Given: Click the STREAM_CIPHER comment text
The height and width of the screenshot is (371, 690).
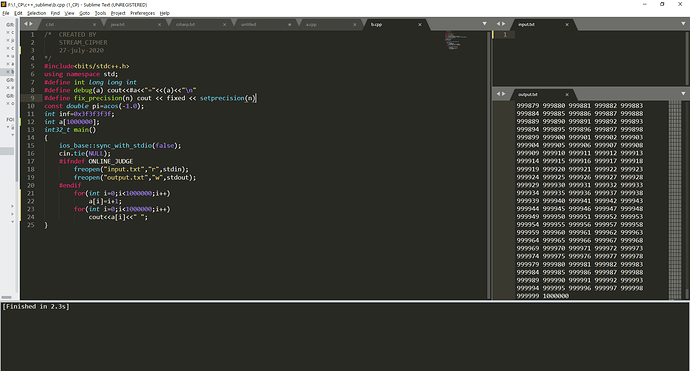Looking at the screenshot, I should [x=83, y=43].
